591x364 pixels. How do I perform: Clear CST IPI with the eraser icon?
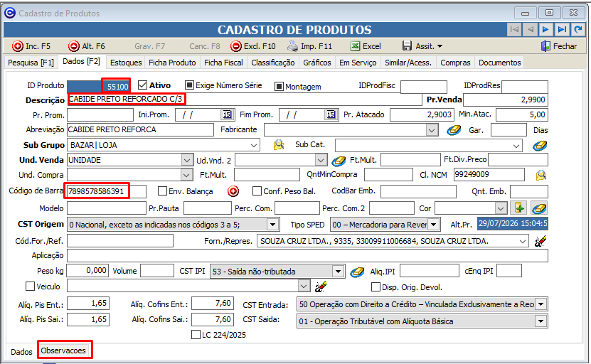click(357, 272)
